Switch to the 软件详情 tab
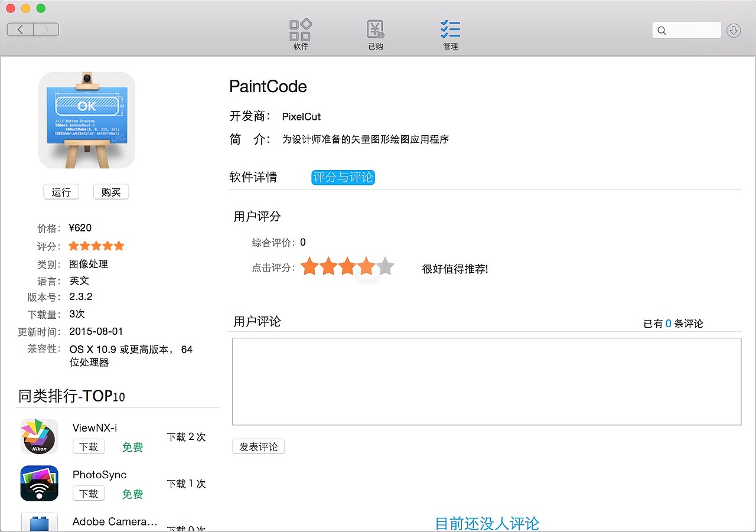The height and width of the screenshot is (532, 756). click(253, 177)
